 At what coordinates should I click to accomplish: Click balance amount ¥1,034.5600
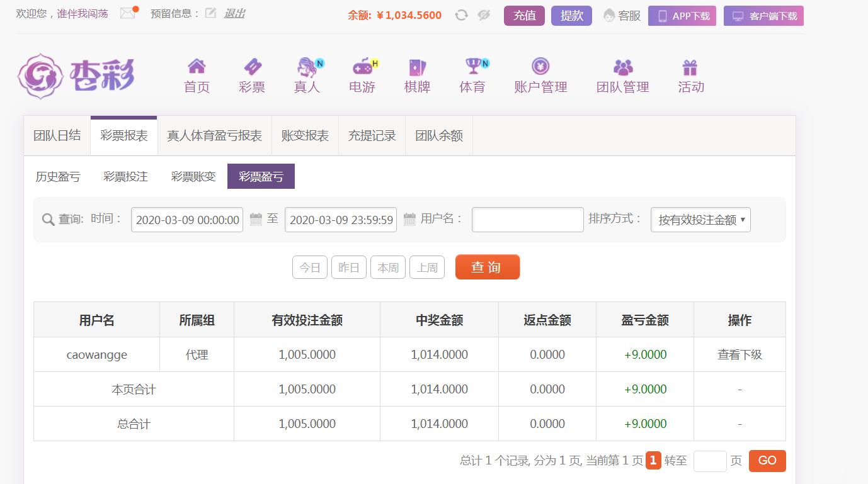point(409,15)
